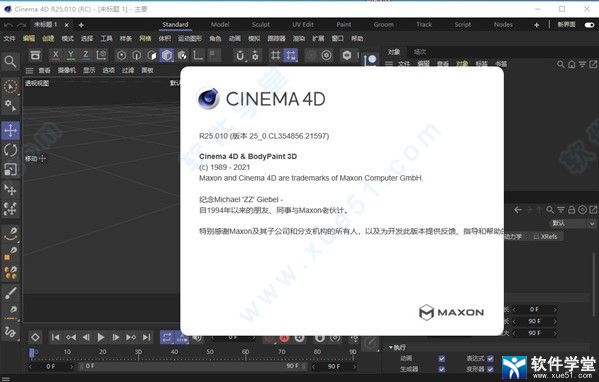
Task: Step forward one frame
Action: [116, 337]
